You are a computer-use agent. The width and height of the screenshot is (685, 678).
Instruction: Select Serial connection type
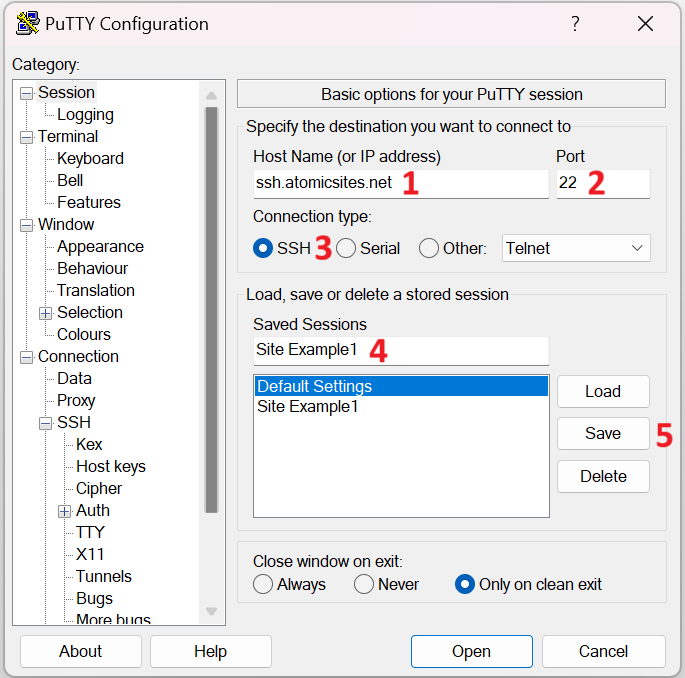[x=346, y=248]
